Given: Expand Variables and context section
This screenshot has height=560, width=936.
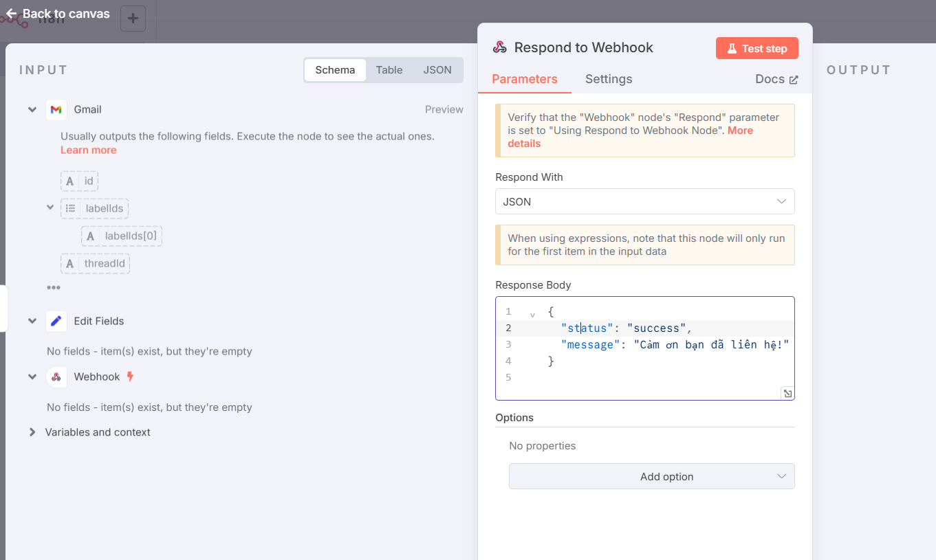Looking at the screenshot, I should point(32,432).
